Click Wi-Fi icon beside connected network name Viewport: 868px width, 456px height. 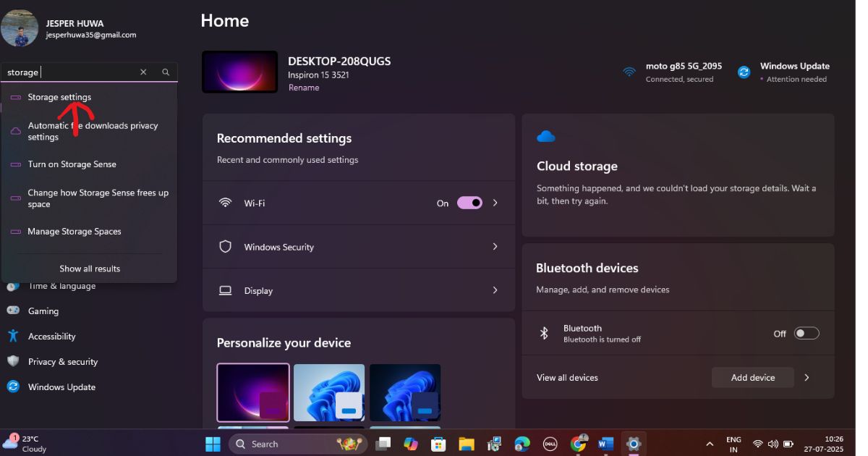(629, 72)
